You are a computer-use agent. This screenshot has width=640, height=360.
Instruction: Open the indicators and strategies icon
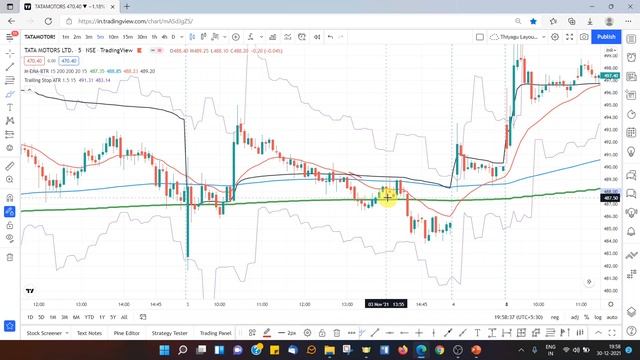pyautogui.click(x=251, y=37)
